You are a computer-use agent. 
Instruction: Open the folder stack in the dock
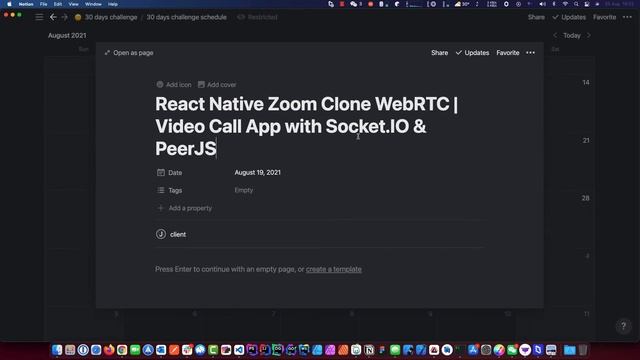tap(569, 350)
